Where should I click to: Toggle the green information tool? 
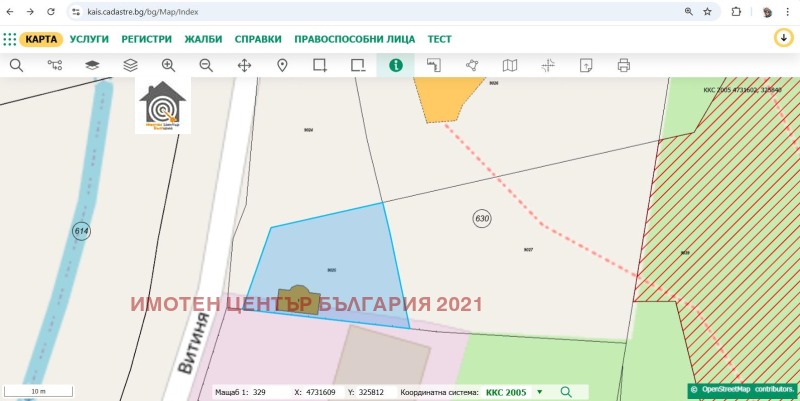(x=395, y=65)
